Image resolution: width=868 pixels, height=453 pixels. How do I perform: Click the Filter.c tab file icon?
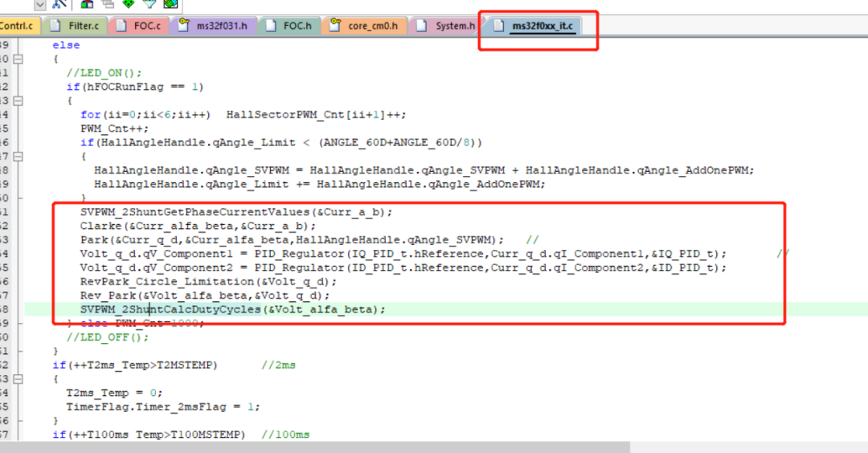pos(55,26)
